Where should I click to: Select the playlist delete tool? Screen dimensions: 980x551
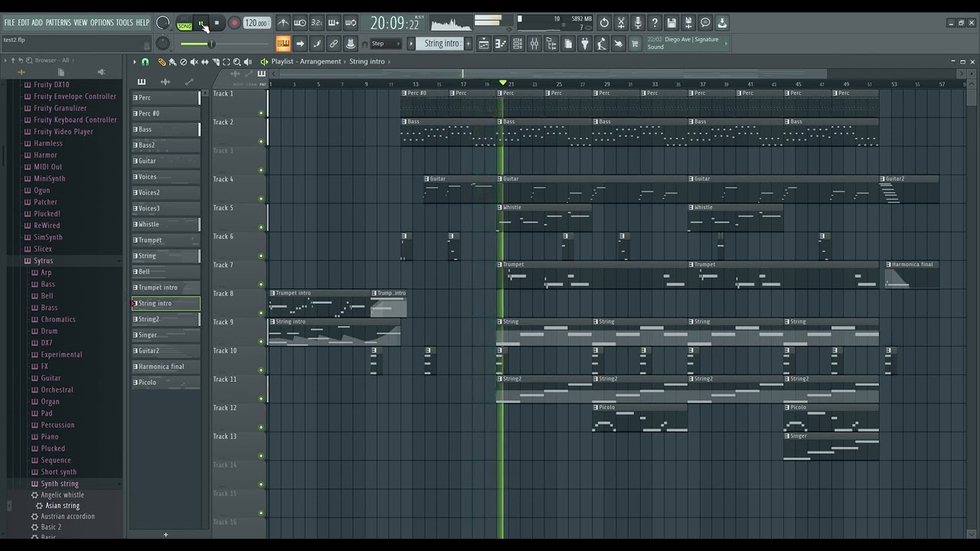click(183, 62)
